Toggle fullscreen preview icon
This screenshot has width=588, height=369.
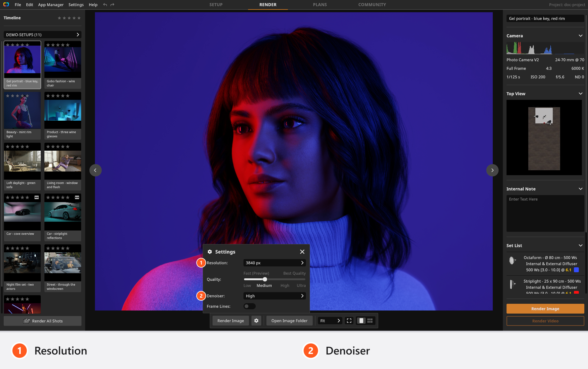coord(349,321)
